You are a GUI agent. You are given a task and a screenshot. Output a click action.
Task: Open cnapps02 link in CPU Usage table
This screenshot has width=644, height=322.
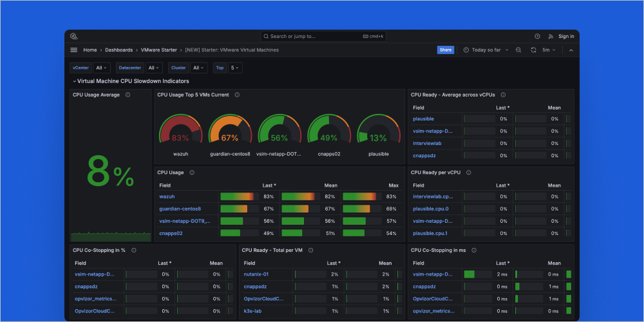tap(171, 234)
